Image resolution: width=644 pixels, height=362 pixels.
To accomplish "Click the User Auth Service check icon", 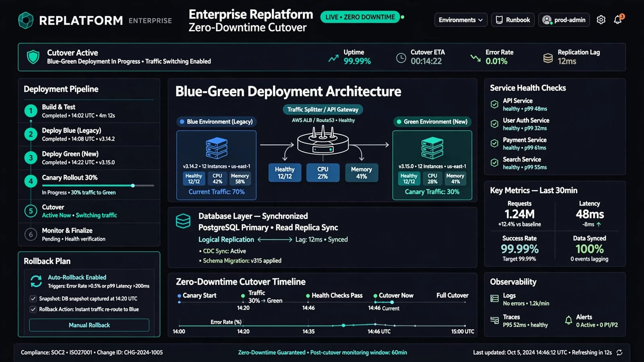I will click(495, 124).
